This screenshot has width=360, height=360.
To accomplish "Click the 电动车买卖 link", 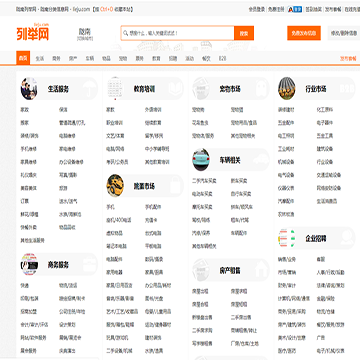I will [x=202, y=194].
